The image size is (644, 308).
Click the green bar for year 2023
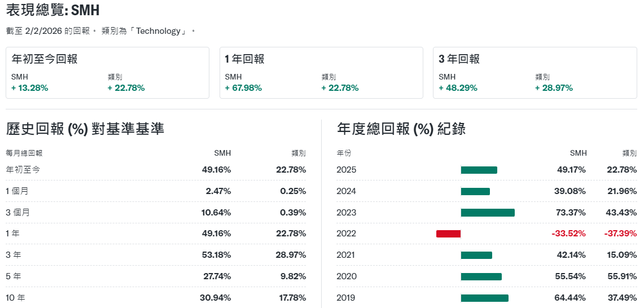pos(488,212)
